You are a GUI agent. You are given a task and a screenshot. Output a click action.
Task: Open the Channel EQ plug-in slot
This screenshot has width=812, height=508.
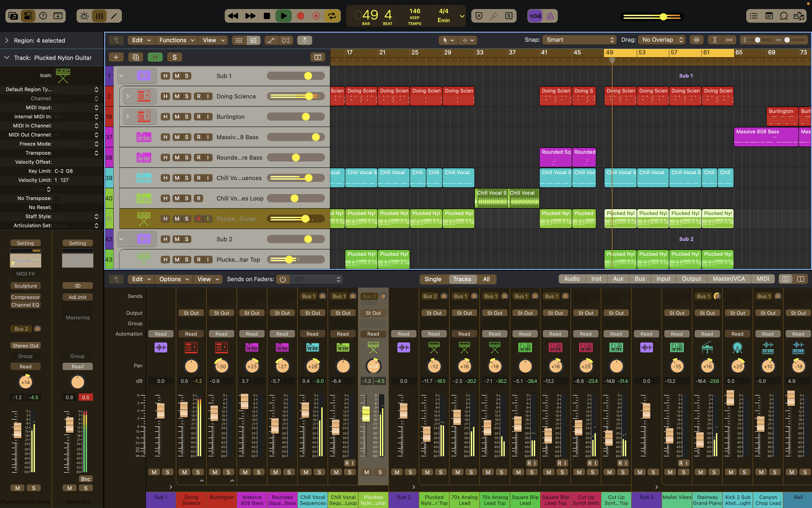26,305
